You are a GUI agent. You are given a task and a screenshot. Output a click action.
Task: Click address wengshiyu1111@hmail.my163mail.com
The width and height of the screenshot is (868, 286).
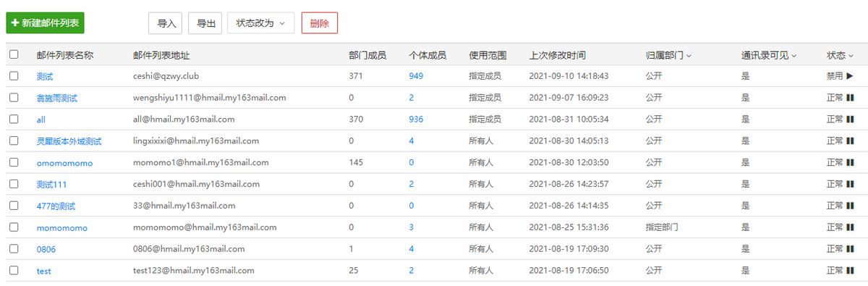210,98
